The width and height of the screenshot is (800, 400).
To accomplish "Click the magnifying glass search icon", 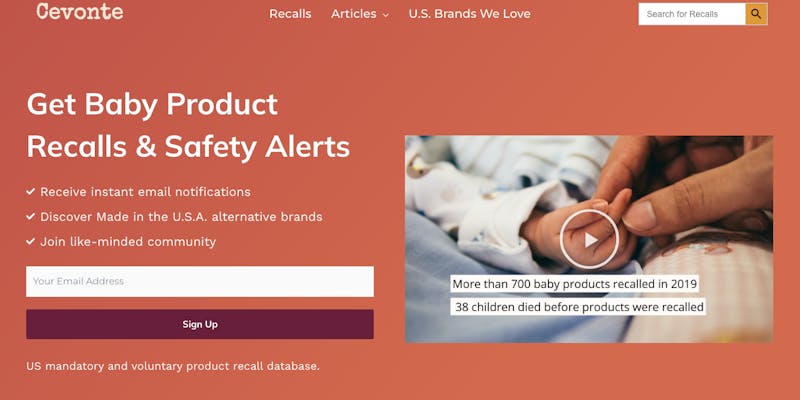I will (756, 14).
